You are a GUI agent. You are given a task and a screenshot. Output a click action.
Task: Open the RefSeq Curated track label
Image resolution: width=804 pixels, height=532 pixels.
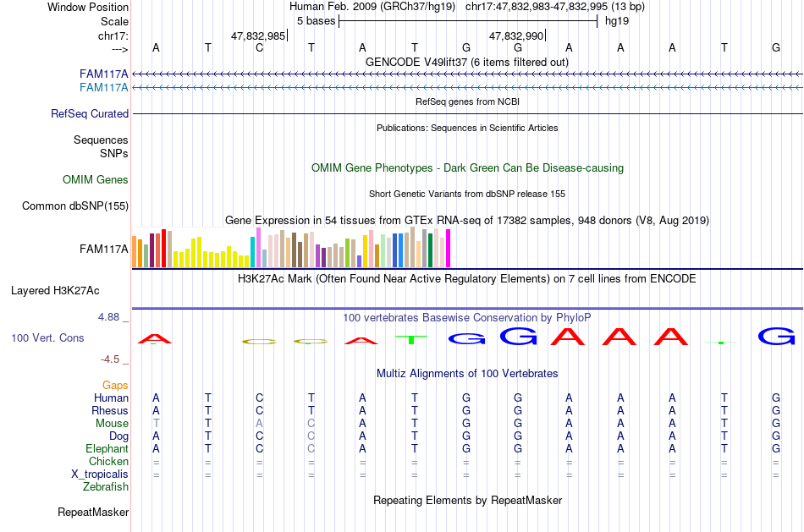pos(89,114)
